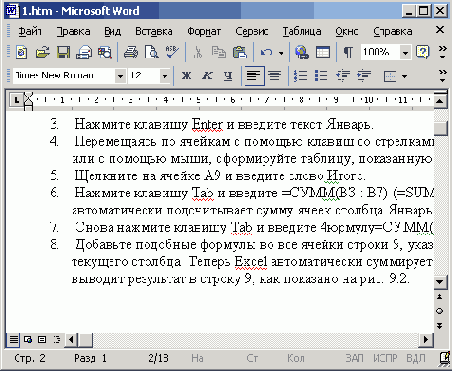Open the Таблица menu
The width and height of the screenshot is (452, 371).
click(x=302, y=31)
